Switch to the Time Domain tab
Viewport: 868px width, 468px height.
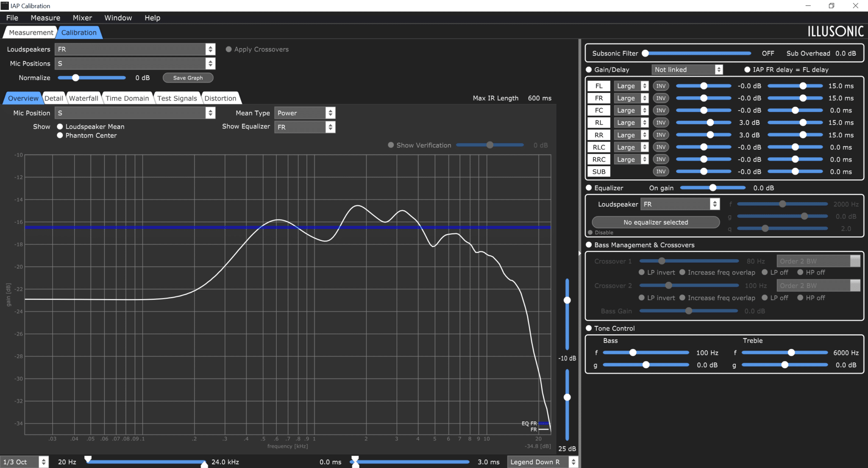click(x=127, y=98)
